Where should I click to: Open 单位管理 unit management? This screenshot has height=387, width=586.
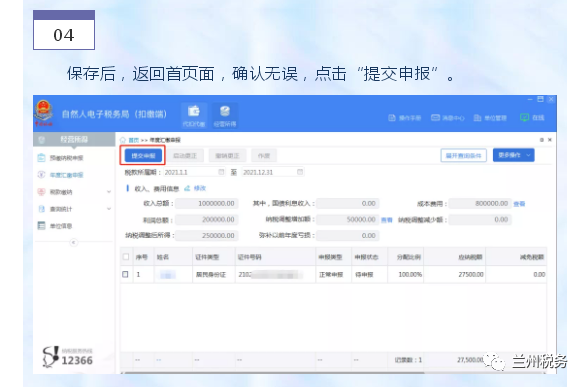490,118
